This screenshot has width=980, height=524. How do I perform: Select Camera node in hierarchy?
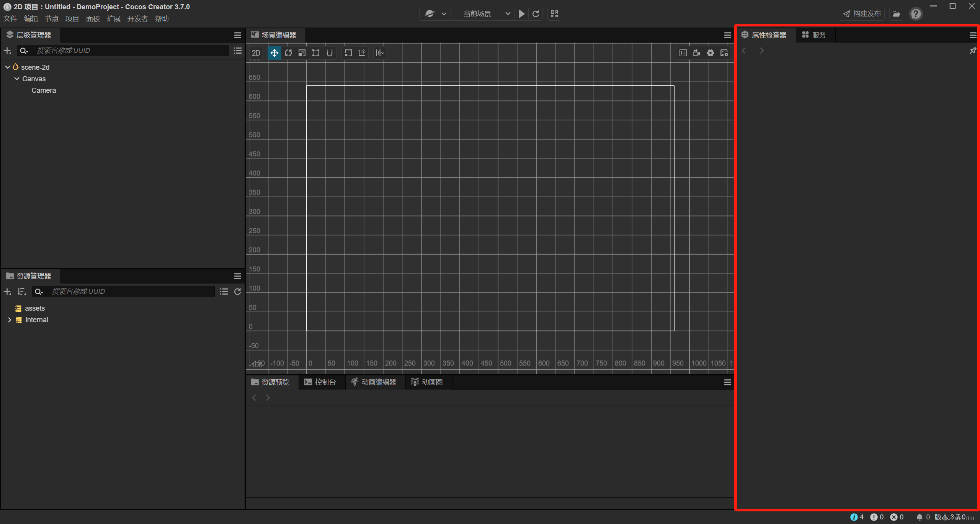[43, 90]
